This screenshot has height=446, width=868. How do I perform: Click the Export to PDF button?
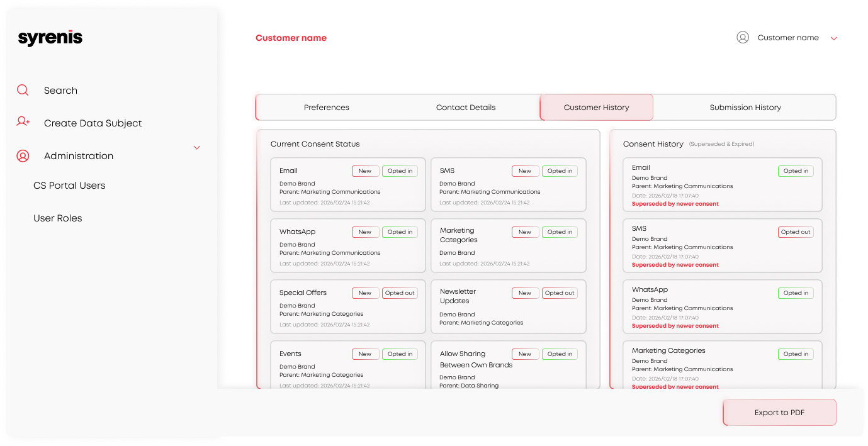click(779, 412)
